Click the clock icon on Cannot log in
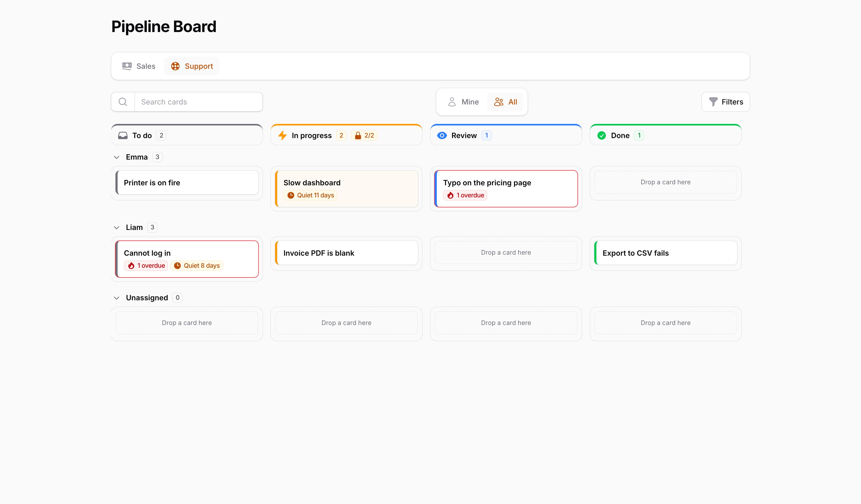Screen dimensions: 861x504 [177, 266]
